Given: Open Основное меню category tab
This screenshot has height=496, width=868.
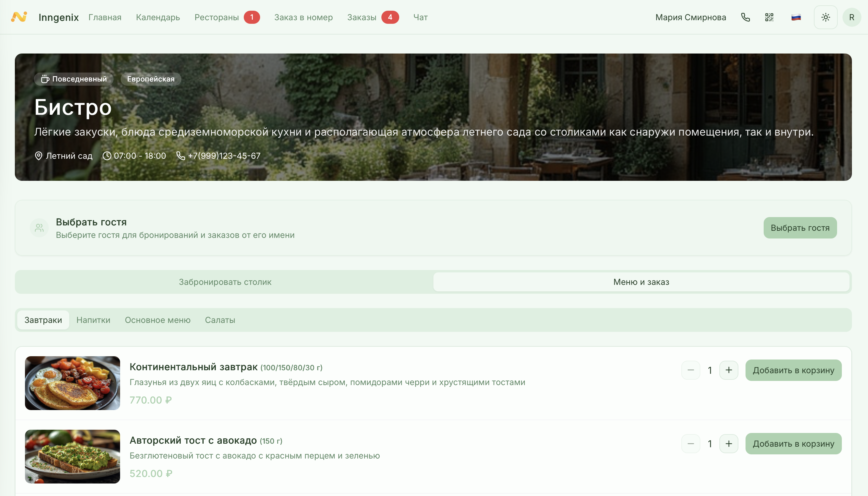Looking at the screenshot, I should [158, 320].
